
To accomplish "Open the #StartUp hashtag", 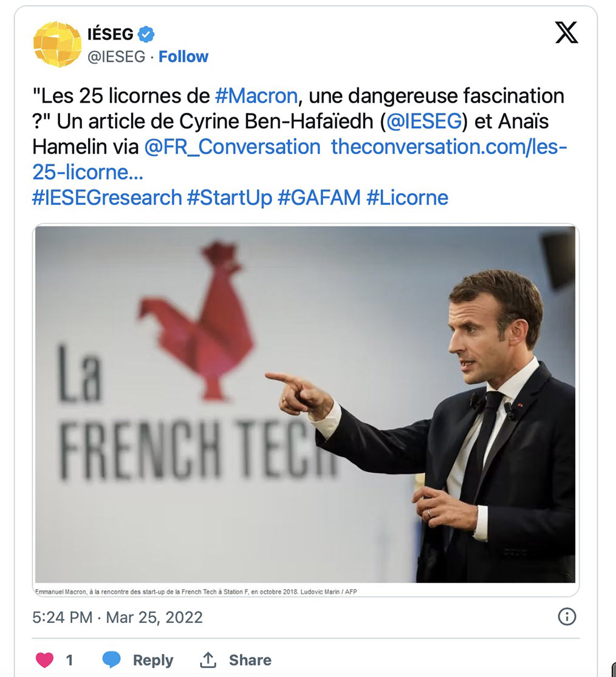I will click(230, 198).
